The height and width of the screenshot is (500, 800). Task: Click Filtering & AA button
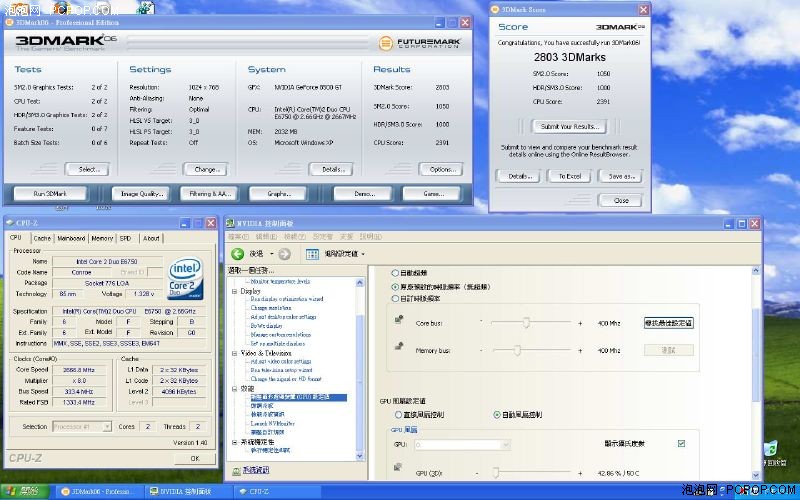210,193
